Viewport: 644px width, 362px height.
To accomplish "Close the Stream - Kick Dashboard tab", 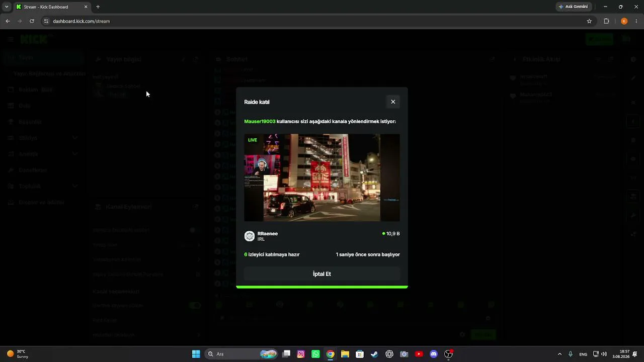I will pos(86,7).
